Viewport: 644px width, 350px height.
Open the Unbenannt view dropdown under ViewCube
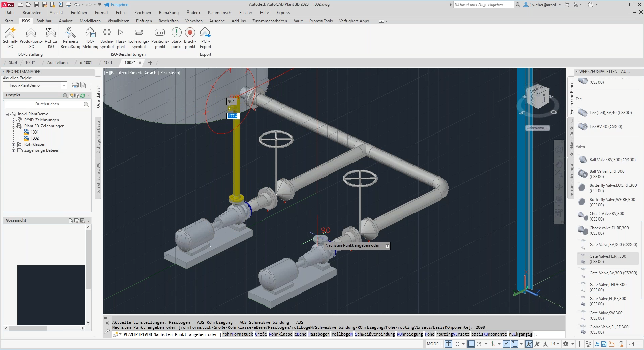click(x=538, y=128)
